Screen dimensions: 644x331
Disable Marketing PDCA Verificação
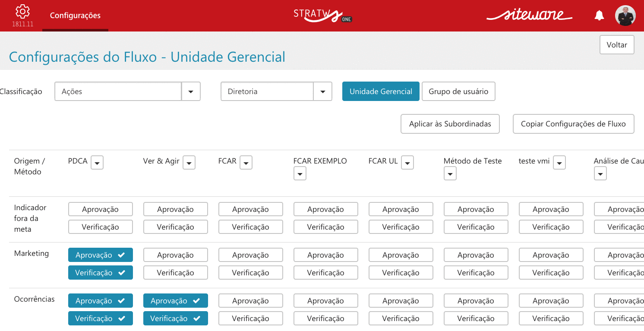click(101, 273)
